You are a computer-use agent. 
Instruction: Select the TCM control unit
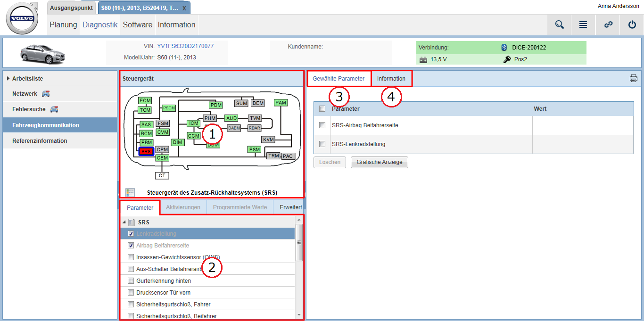145,110
